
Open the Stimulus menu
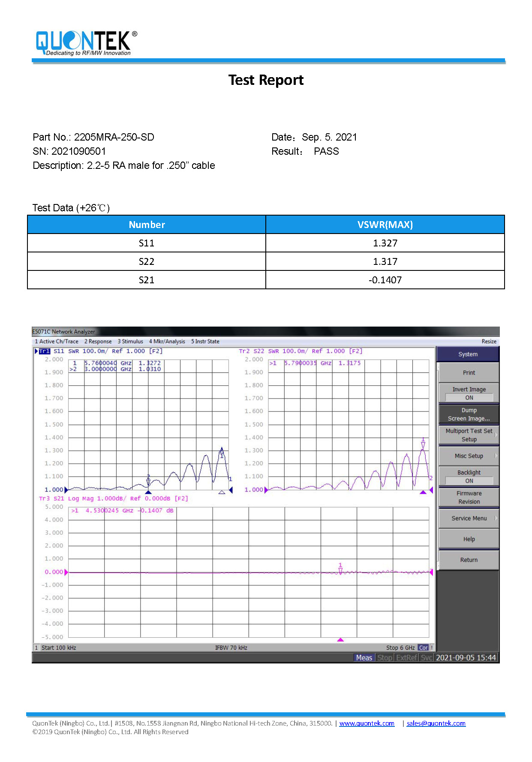coord(130,342)
